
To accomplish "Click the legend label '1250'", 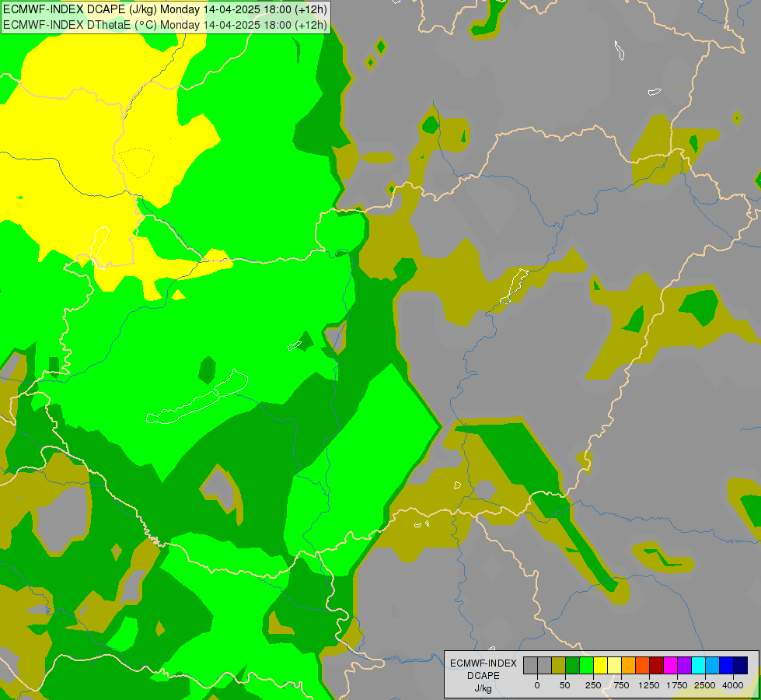I will coord(649,685).
